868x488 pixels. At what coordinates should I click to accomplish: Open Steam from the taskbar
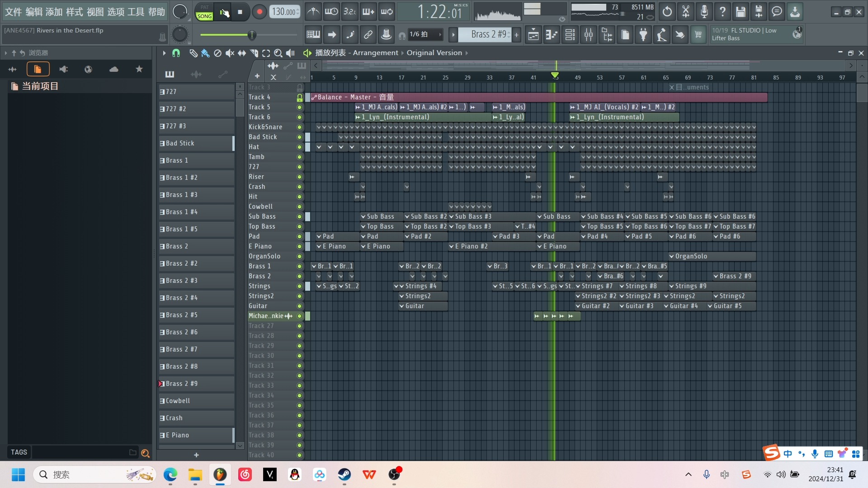coord(344,474)
